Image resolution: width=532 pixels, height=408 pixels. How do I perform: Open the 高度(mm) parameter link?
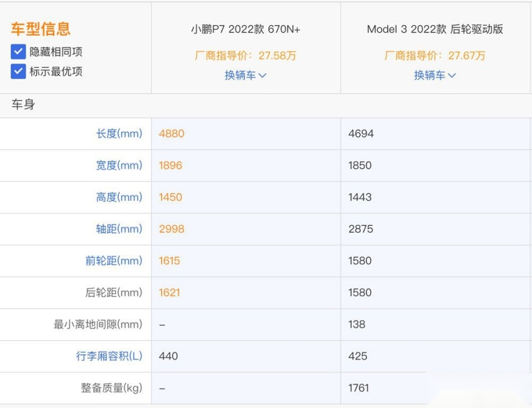tap(119, 197)
